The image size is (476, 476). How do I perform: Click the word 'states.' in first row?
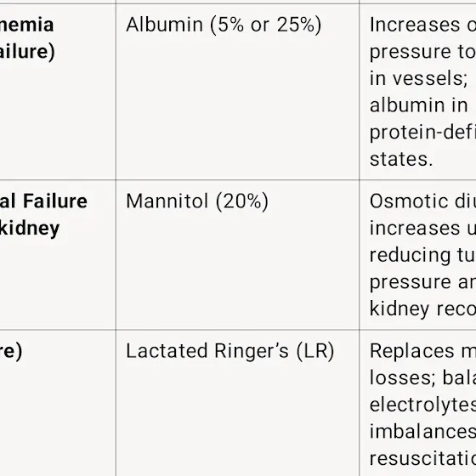pyautogui.click(x=401, y=159)
